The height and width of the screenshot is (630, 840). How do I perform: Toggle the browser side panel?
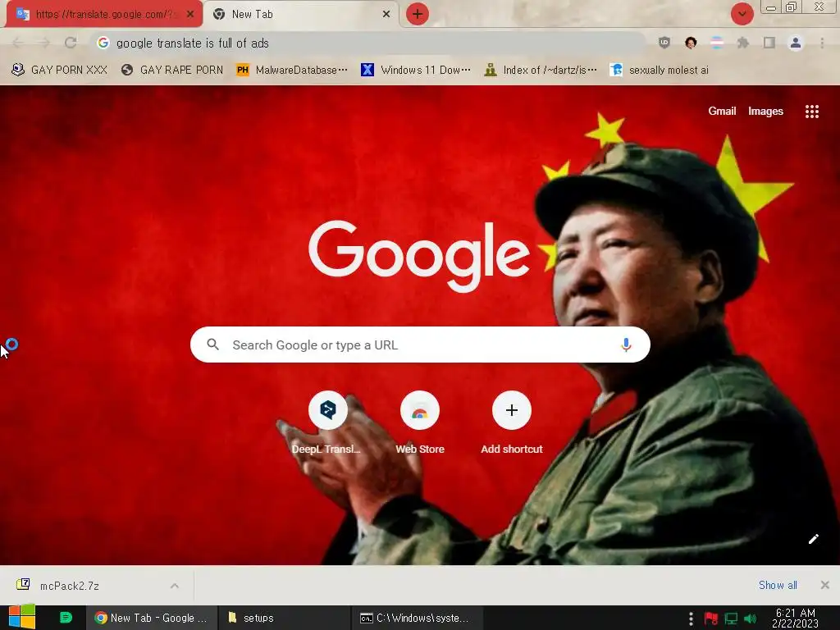pyautogui.click(x=769, y=43)
